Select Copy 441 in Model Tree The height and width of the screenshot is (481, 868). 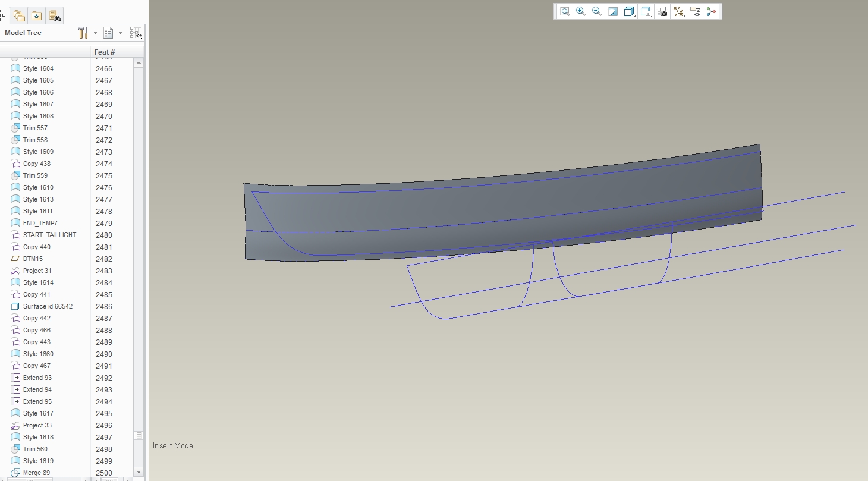pos(37,294)
